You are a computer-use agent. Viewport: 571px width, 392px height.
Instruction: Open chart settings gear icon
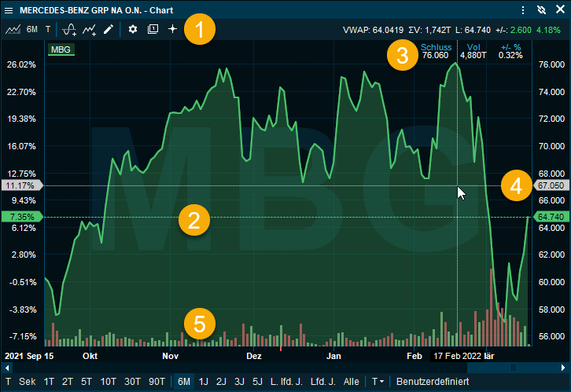(133, 29)
